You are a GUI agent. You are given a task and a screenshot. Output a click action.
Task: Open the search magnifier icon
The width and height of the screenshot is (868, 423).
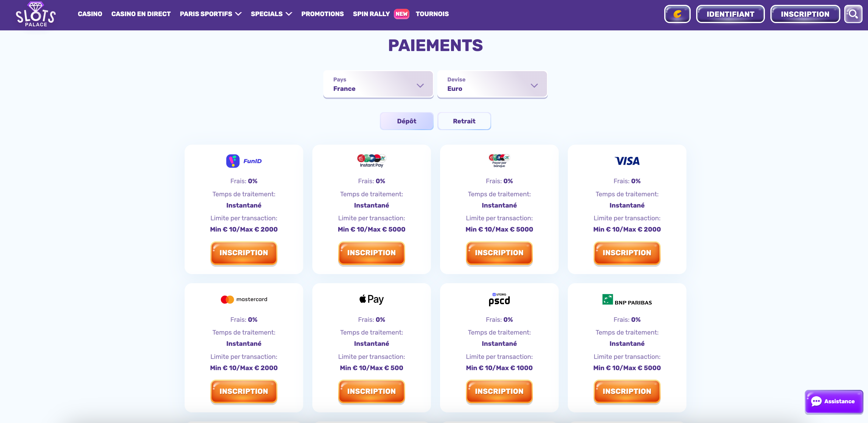click(853, 14)
